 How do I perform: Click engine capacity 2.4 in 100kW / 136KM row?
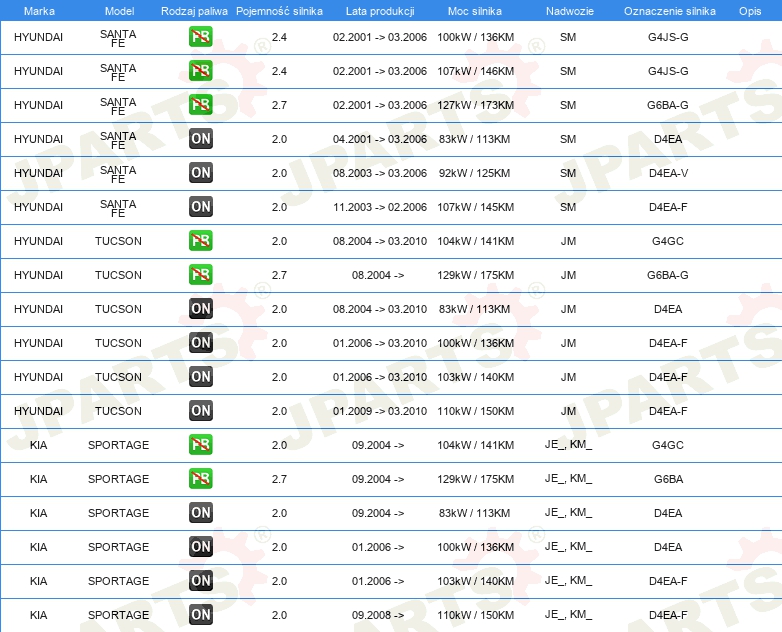[x=279, y=37]
